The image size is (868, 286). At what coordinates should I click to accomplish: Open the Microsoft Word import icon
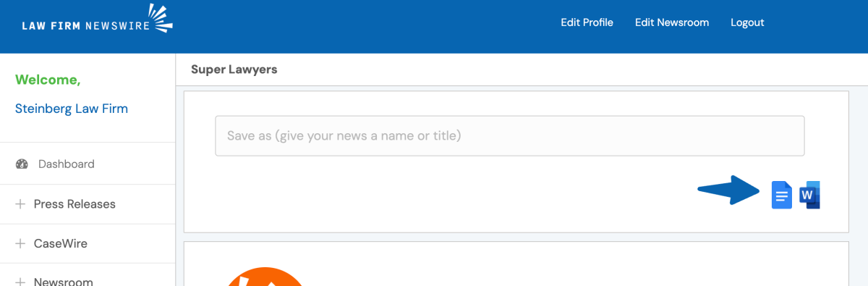pos(809,195)
